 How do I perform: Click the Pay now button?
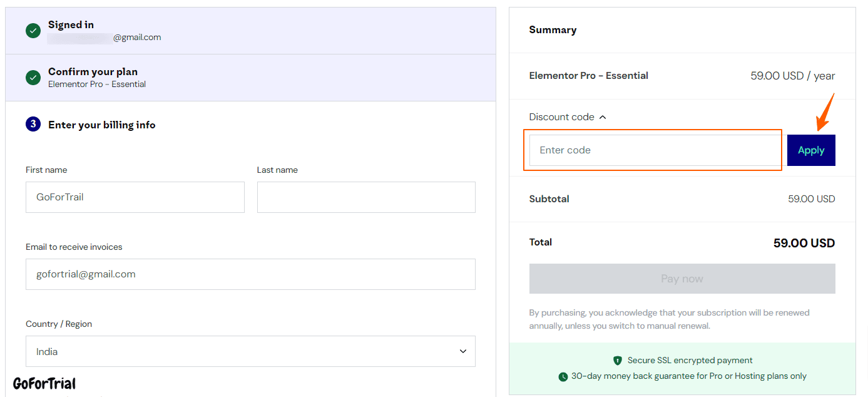(682, 279)
